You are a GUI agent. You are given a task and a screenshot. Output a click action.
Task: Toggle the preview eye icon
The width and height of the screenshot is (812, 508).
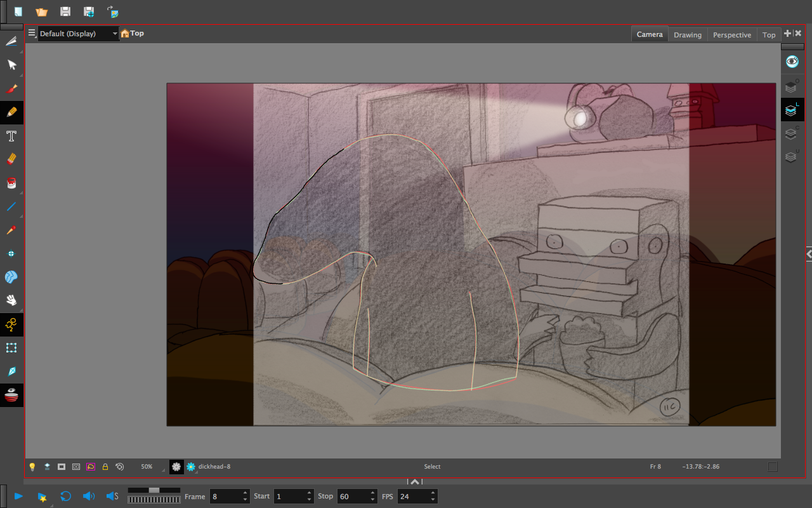pyautogui.click(x=792, y=62)
